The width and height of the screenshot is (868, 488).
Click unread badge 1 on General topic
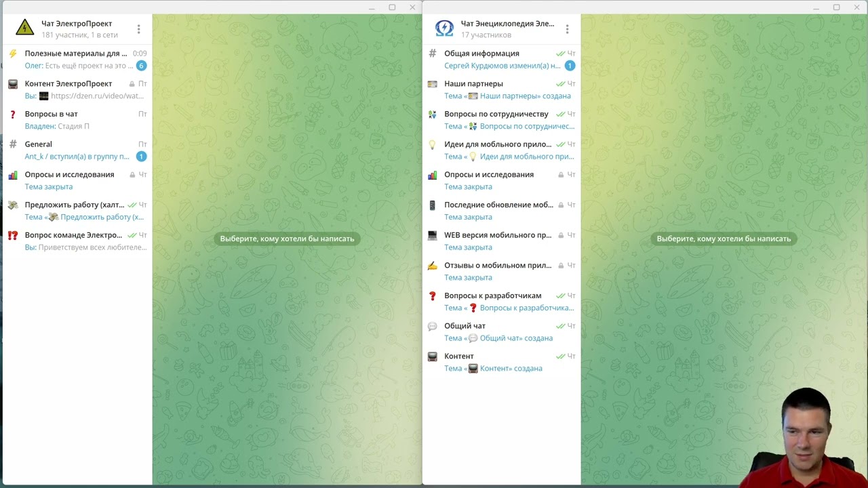coord(141,157)
